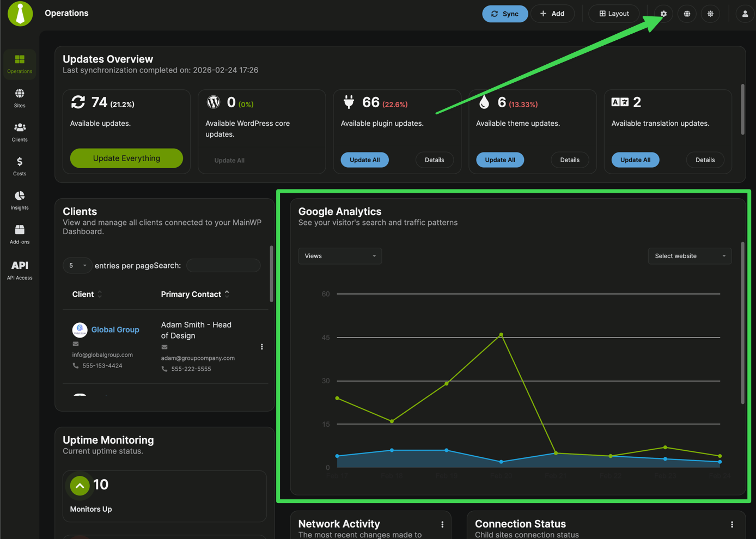Open the theme appearance icon
Viewport: 756px width, 539px height.
coord(710,14)
